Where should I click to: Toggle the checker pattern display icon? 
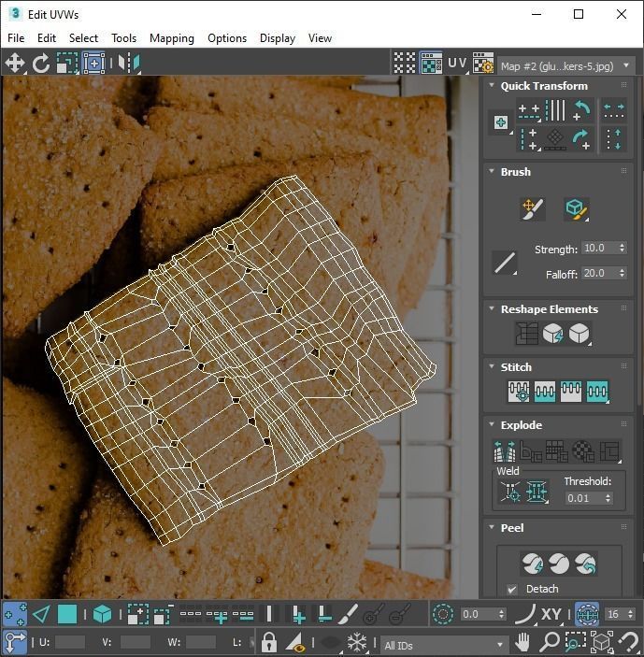tap(405, 64)
